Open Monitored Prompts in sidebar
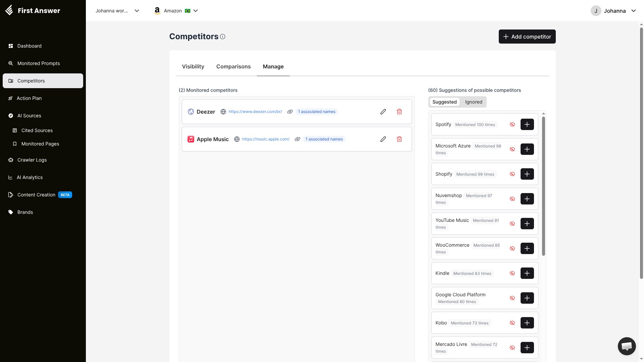 (43, 63)
